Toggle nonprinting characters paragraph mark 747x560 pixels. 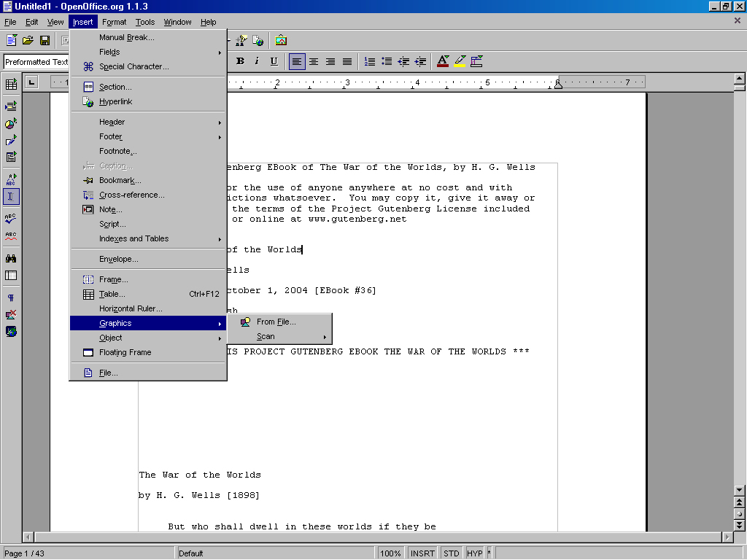(x=11, y=298)
